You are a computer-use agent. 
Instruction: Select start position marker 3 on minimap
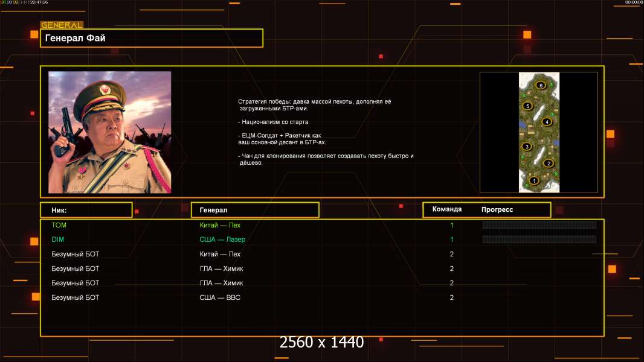(x=527, y=147)
